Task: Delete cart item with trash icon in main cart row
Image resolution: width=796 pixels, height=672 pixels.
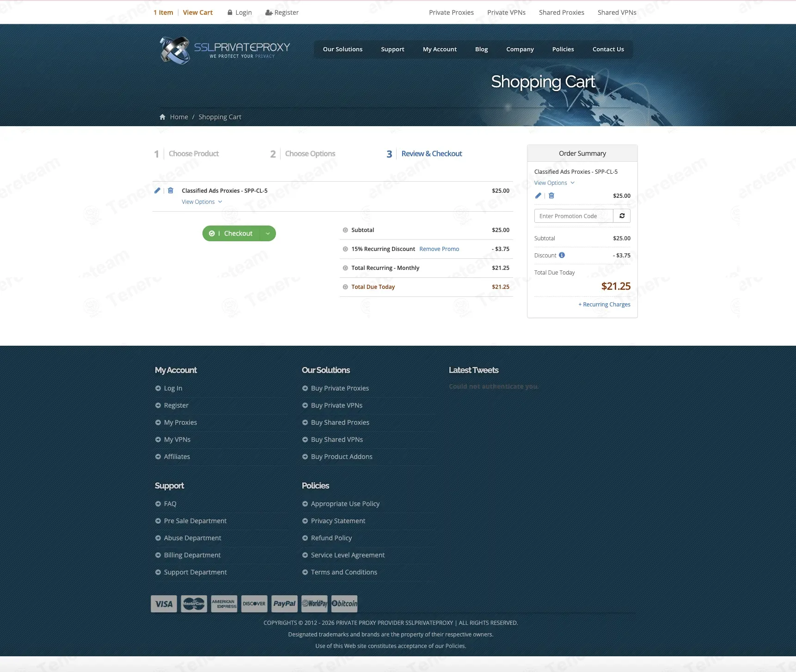Action: point(171,190)
